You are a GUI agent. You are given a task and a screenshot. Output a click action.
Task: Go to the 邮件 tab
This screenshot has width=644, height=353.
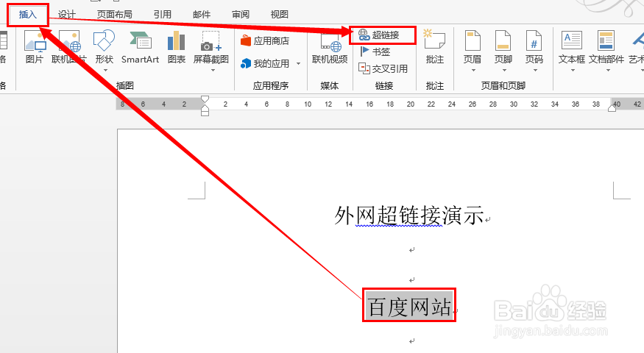point(201,15)
